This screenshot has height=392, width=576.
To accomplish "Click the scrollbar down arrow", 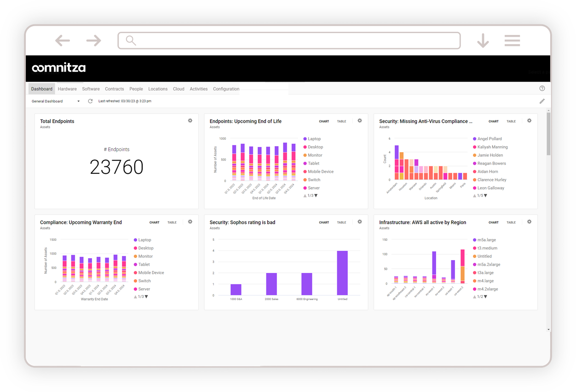I will coord(548,330).
